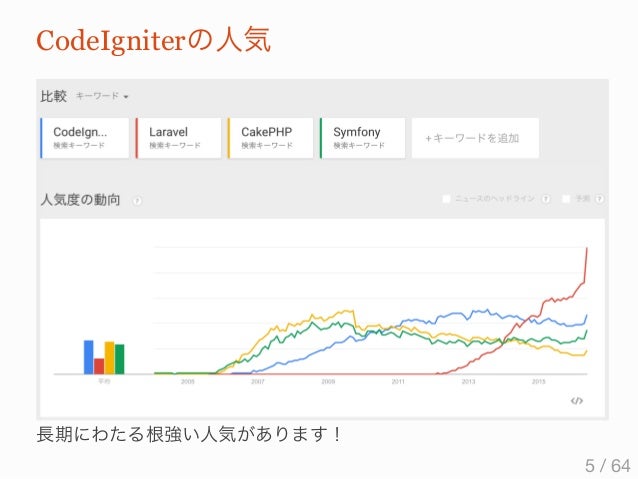Open help icon beside 人気度の動向 heading
The width and height of the screenshot is (638, 479).
tap(138, 201)
